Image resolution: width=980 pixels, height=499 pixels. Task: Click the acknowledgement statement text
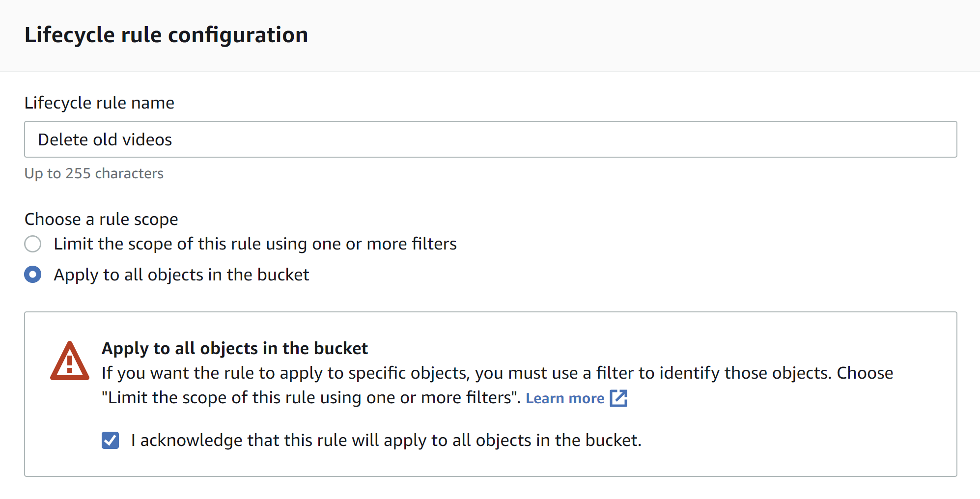click(386, 440)
